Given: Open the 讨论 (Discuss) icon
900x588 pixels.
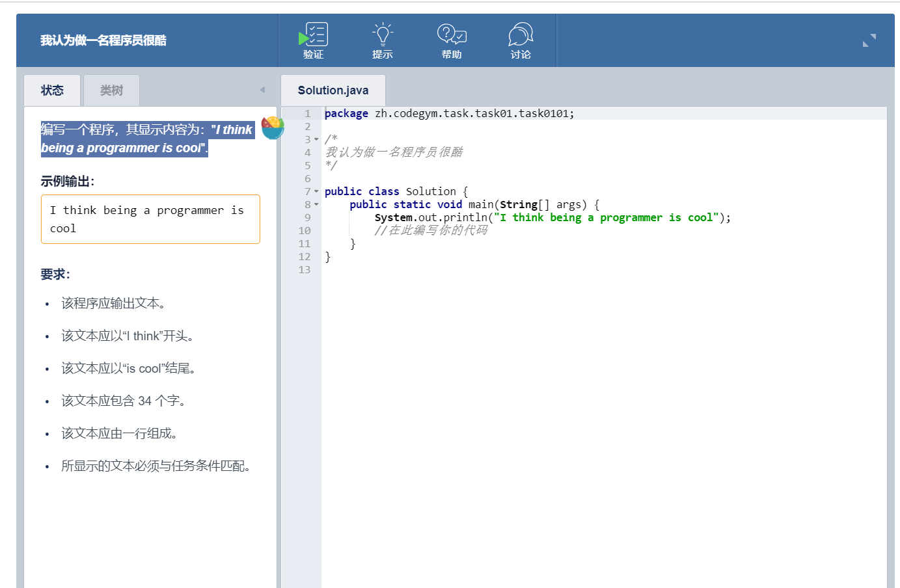Looking at the screenshot, I should (521, 40).
